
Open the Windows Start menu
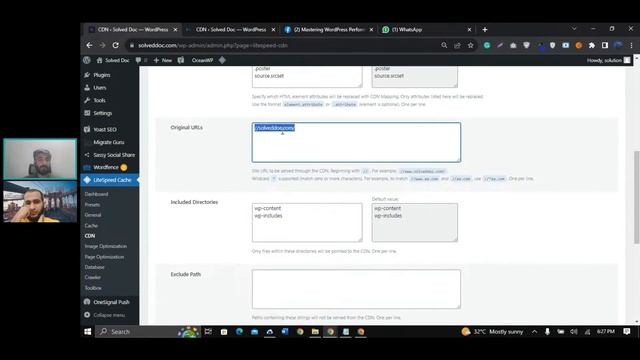click(88, 331)
